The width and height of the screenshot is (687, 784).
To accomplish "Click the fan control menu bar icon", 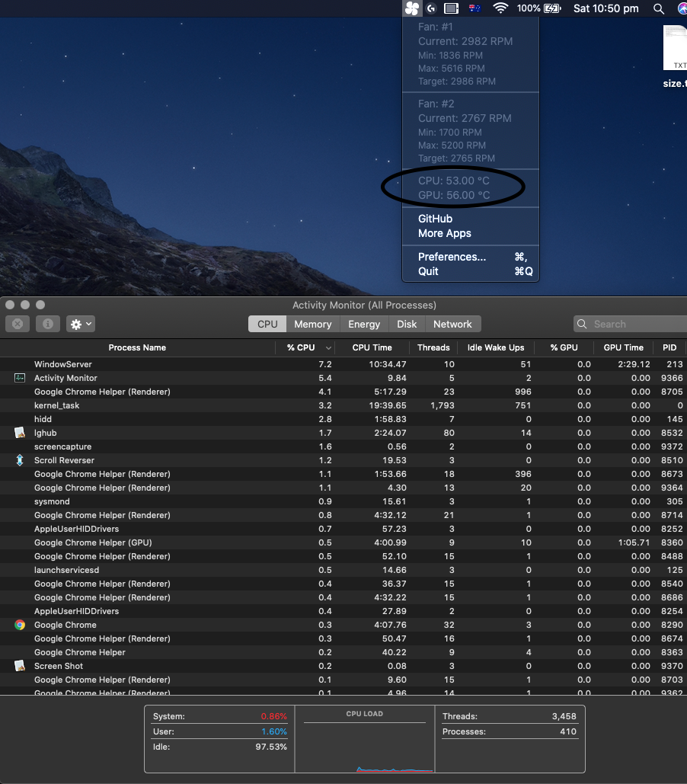I will point(412,8).
